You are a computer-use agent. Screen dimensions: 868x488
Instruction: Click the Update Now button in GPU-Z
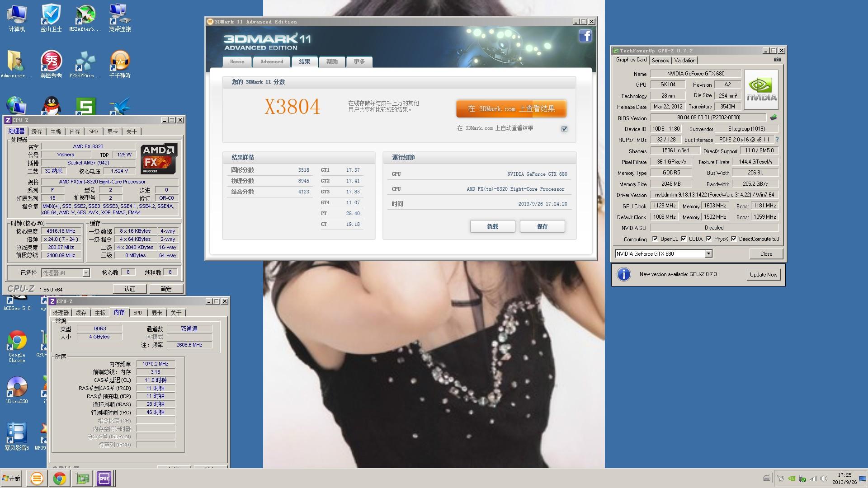click(764, 275)
